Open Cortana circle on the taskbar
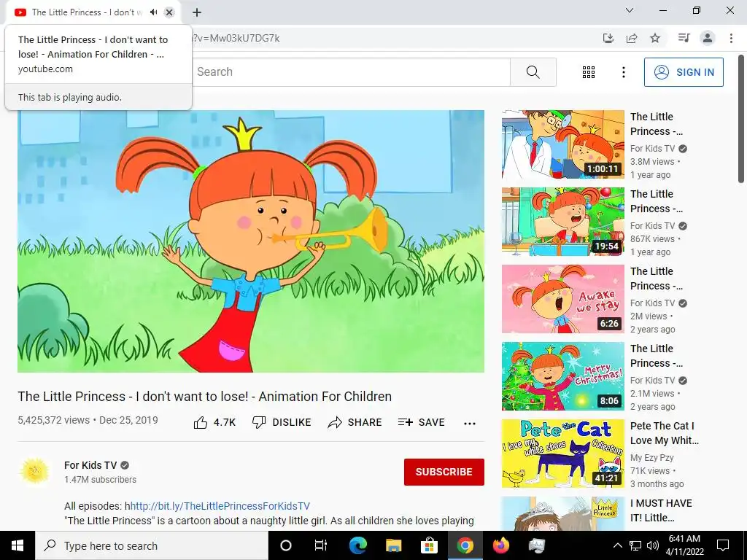Image resolution: width=747 pixels, height=560 pixels. pyautogui.click(x=286, y=545)
